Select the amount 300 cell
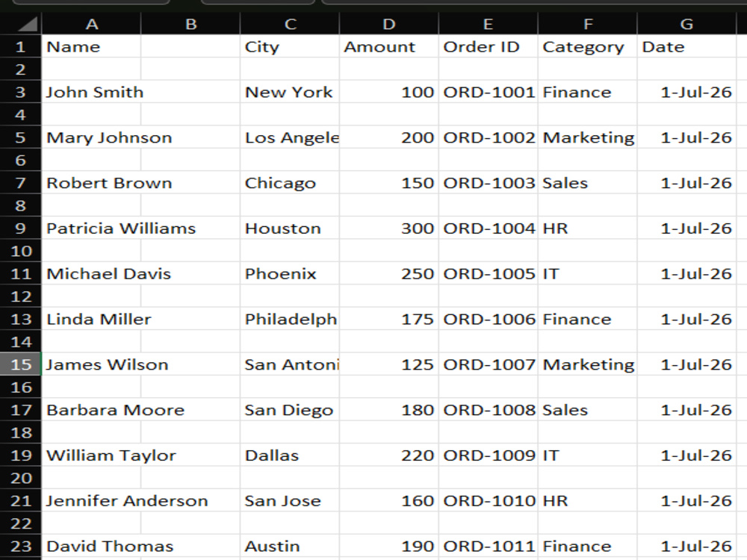 point(388,228)
